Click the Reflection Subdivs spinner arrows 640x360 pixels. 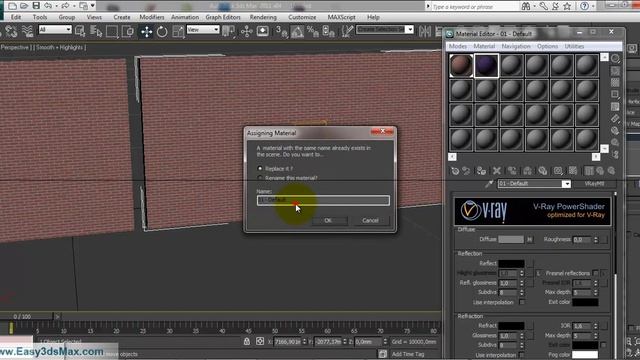pyautogui.click(x=522, y=293)
